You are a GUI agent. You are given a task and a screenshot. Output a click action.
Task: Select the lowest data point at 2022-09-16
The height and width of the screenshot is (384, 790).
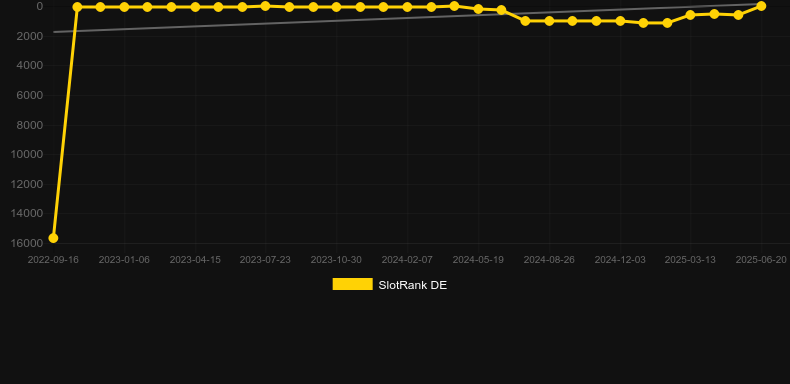point(53,238)
